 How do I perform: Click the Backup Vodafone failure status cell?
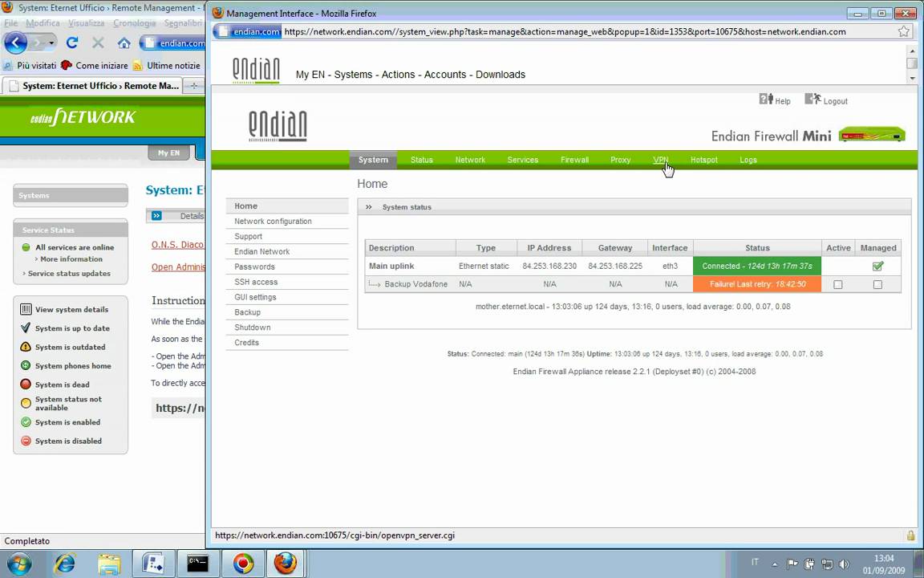click(757, 284)
